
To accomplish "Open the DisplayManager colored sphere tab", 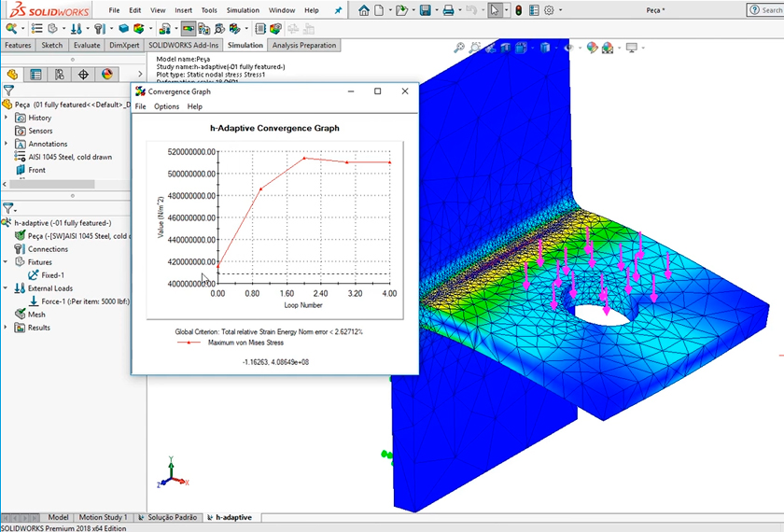I will [x=107, y=75].
